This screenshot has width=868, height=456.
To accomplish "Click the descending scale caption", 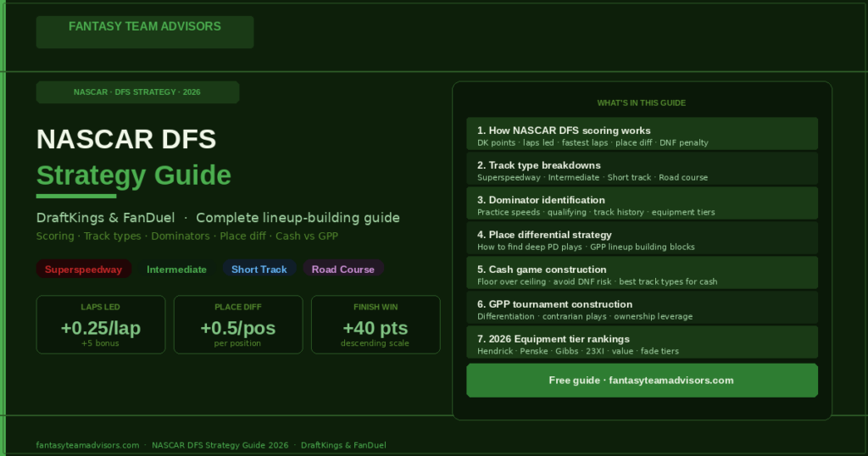I will point(375,343).
